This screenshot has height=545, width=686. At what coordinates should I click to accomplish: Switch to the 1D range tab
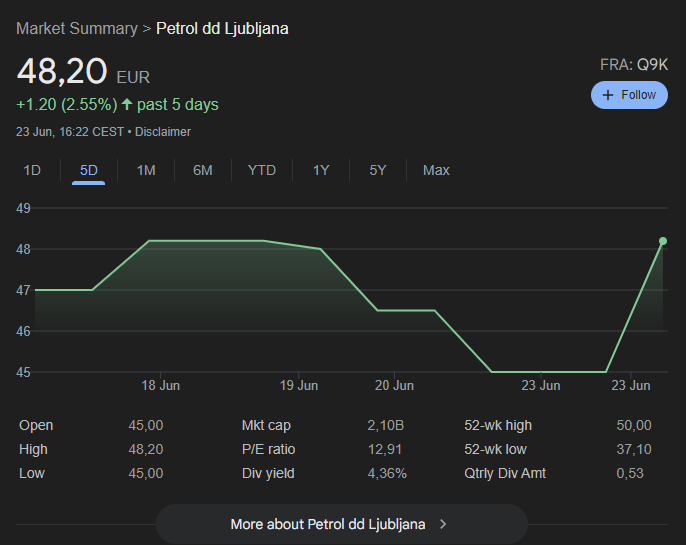[x=32, y=170]
